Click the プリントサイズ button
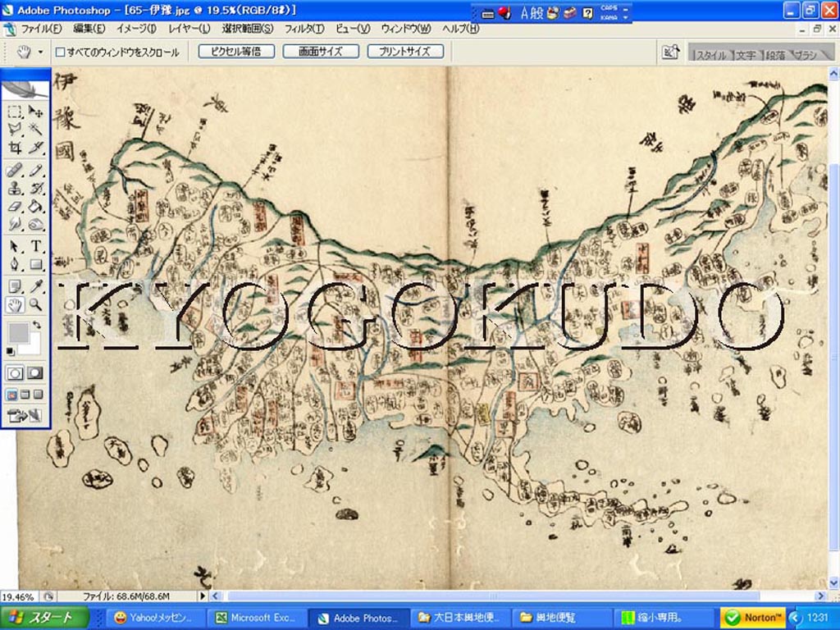 pos(405,52)
